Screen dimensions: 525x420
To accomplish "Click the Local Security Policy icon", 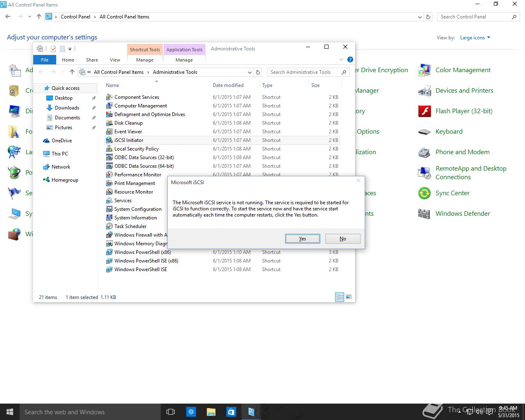I will pos(109,149).
